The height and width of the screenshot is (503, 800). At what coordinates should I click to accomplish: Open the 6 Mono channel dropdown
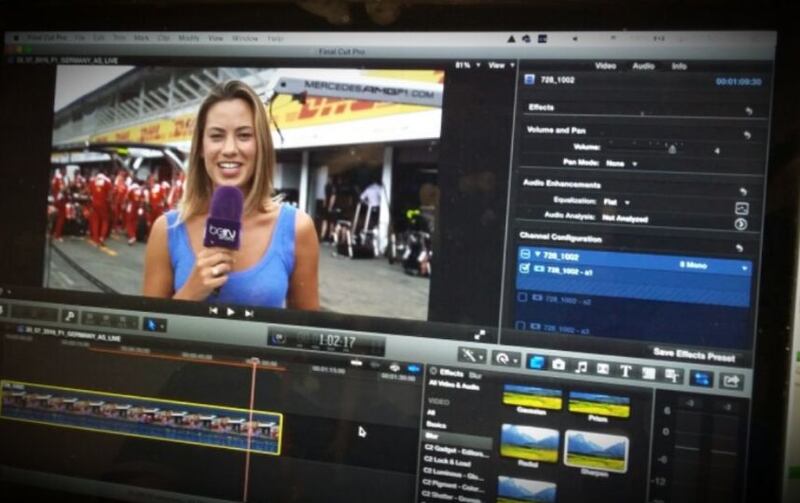pos(713,266)
